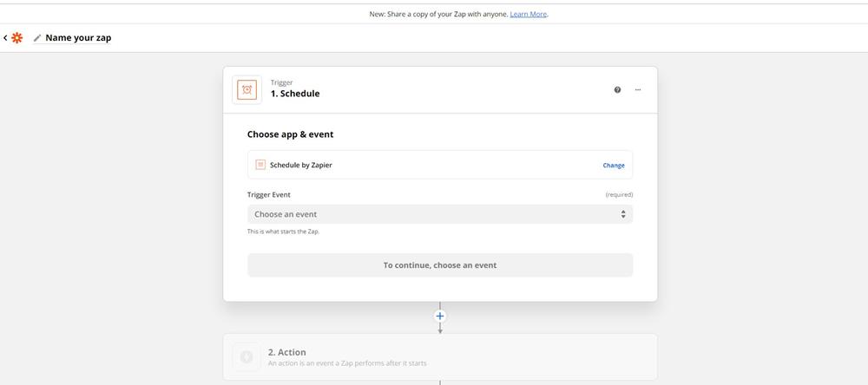Image resolution: width=868 pixels, height=385 pixels.
Task: Click the 'Choose app & event' heading
Action: [290, 134]
